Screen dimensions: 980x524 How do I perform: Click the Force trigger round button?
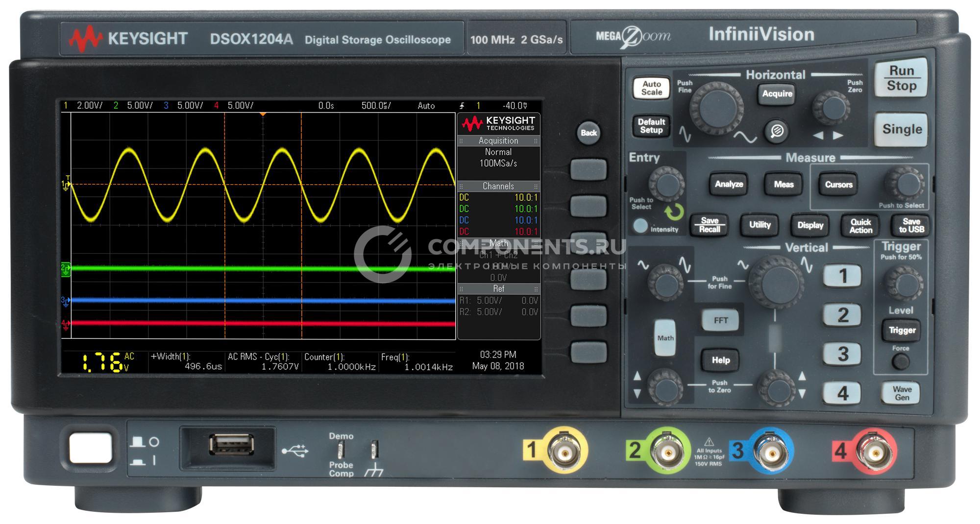tap(901, 362)
